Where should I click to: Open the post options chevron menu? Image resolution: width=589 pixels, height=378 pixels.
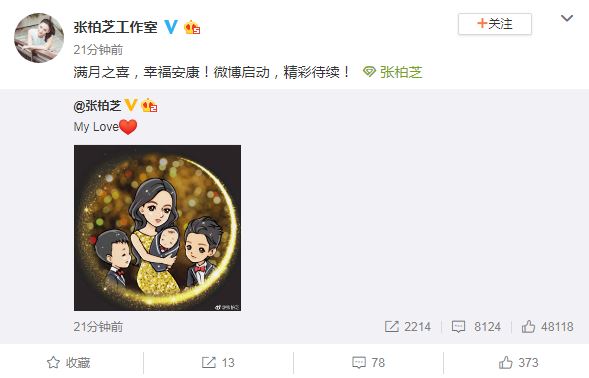(x=566, y=18)
